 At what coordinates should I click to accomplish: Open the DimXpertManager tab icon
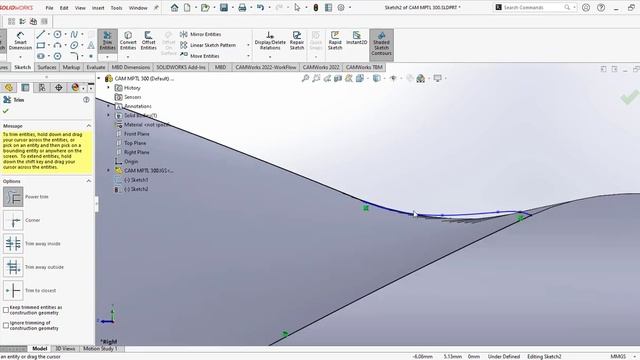pos(58,87)
